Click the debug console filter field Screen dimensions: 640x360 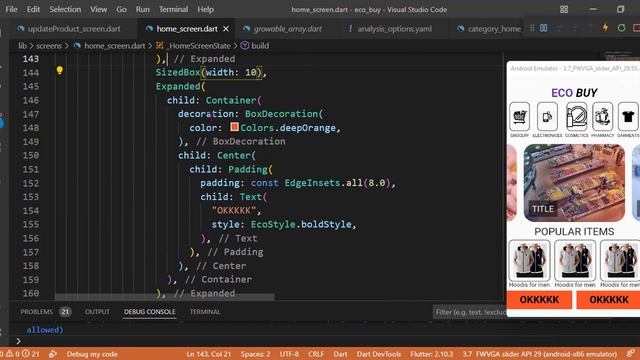point(469,312)
